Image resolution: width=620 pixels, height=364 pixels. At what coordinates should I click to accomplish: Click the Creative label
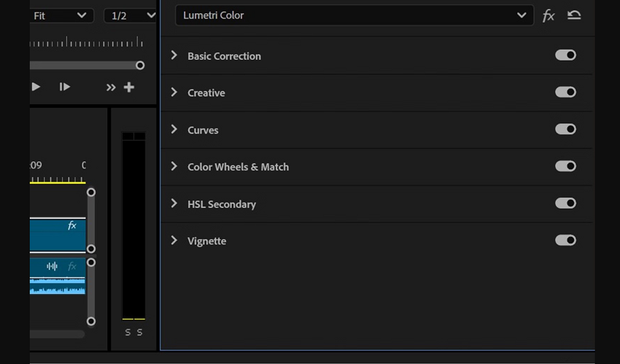pos(206,93)
